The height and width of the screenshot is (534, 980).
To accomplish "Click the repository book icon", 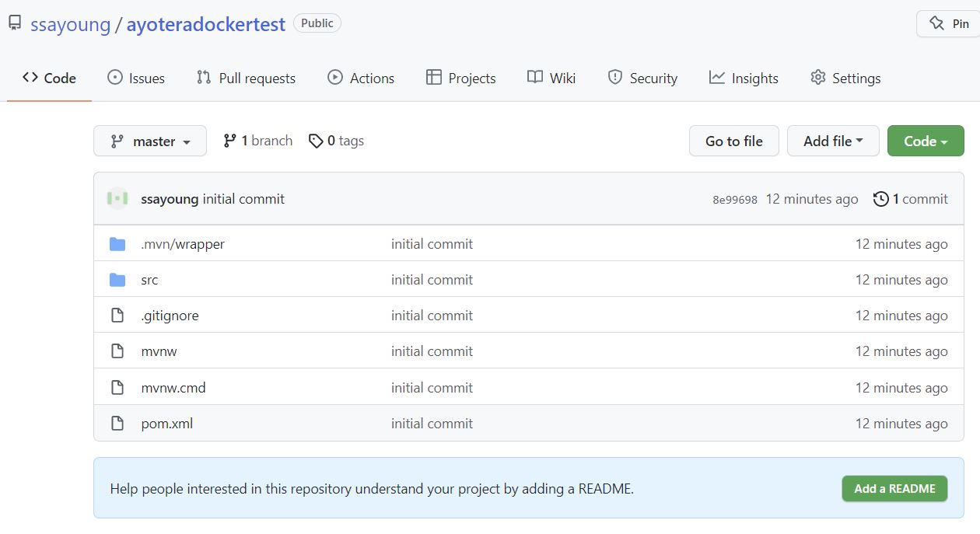I will [15, 23].
